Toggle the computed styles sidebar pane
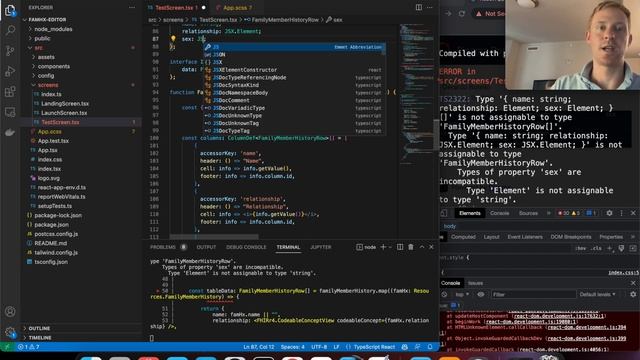This screenshot has width=640, height=360. (633, 248)
